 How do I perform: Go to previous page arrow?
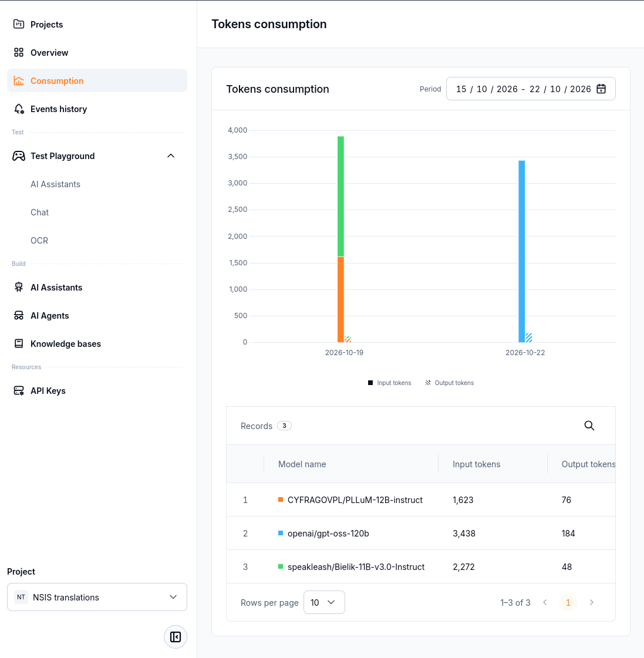(545, 602)
